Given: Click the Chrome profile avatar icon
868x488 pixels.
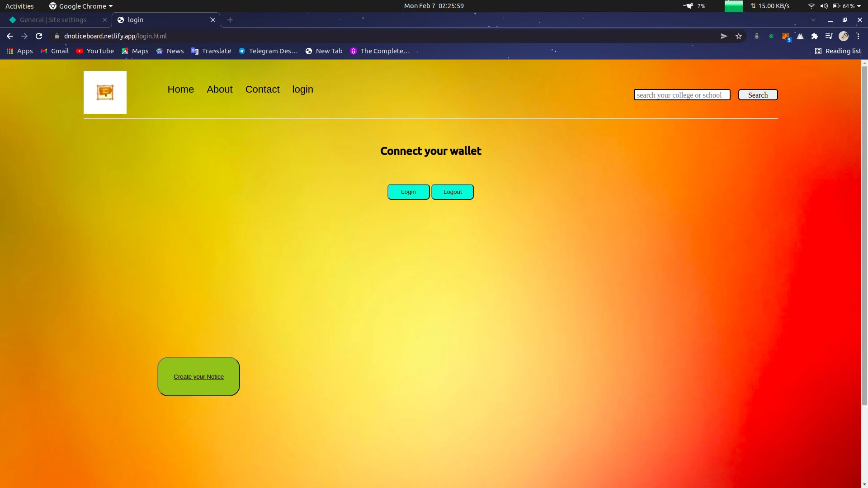Looking at the screenshot, I should (x=843, y=36).
